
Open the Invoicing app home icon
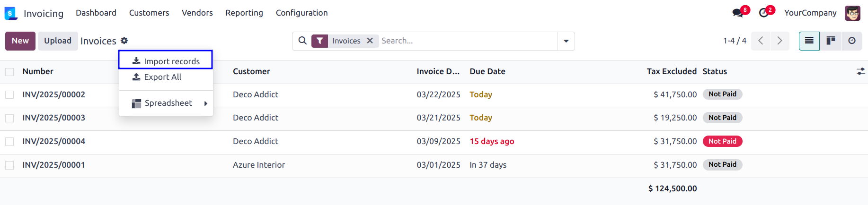(11, 13)
